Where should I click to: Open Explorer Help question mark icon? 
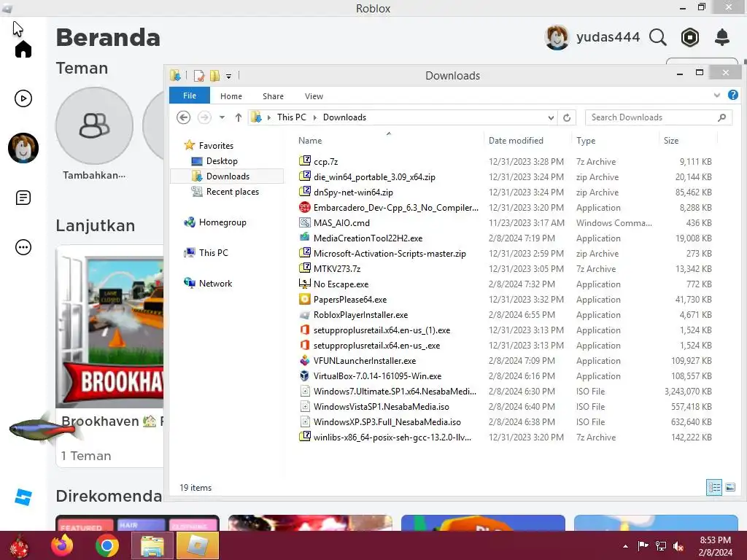(x=733, y=96)
